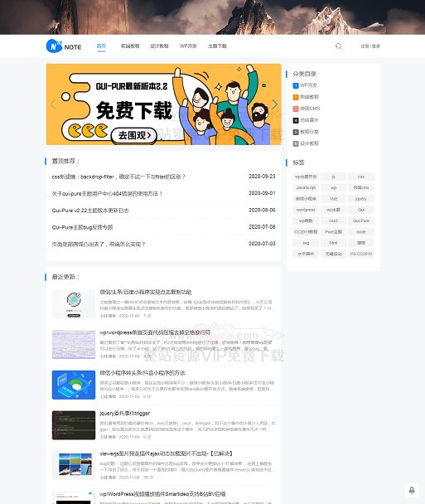Advance to next banner slide arrow
Screen dimensions: 425x504
coord(275,104)
